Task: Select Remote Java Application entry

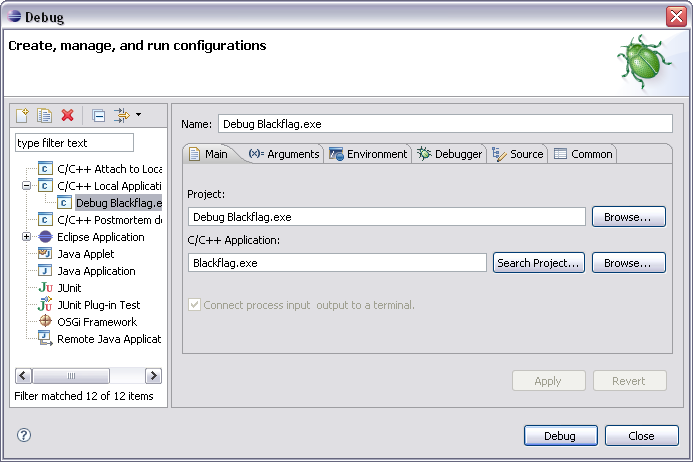Action: (110, 339)
